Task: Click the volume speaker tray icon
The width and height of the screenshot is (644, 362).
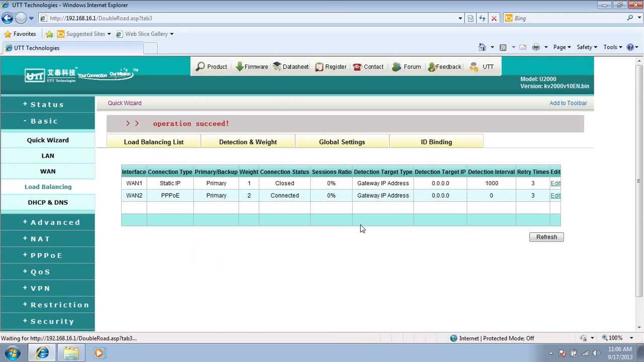Action: (x=596, y=353)
